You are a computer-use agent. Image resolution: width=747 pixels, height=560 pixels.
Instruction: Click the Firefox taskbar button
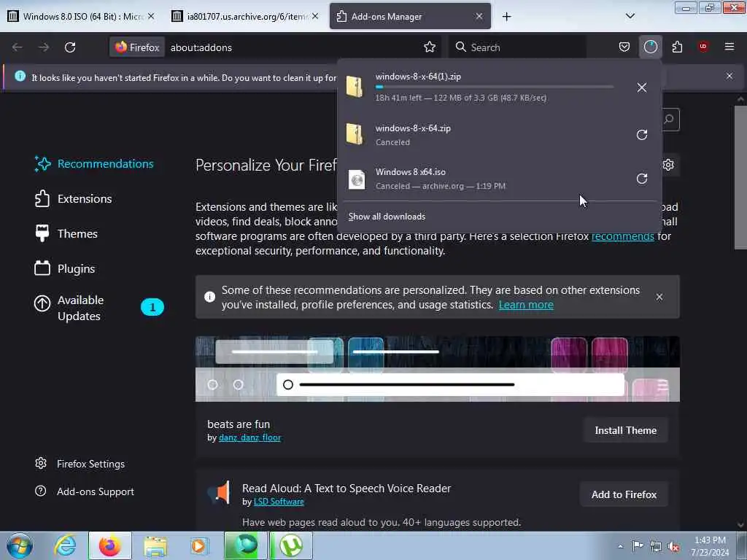pyautogui.click(x=110, y=545)
